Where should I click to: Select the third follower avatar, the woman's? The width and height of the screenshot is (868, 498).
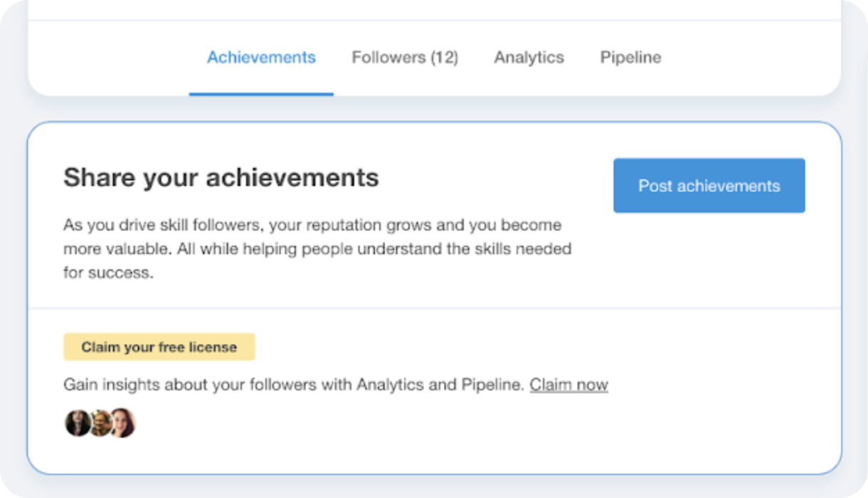(x=122, y=423)
